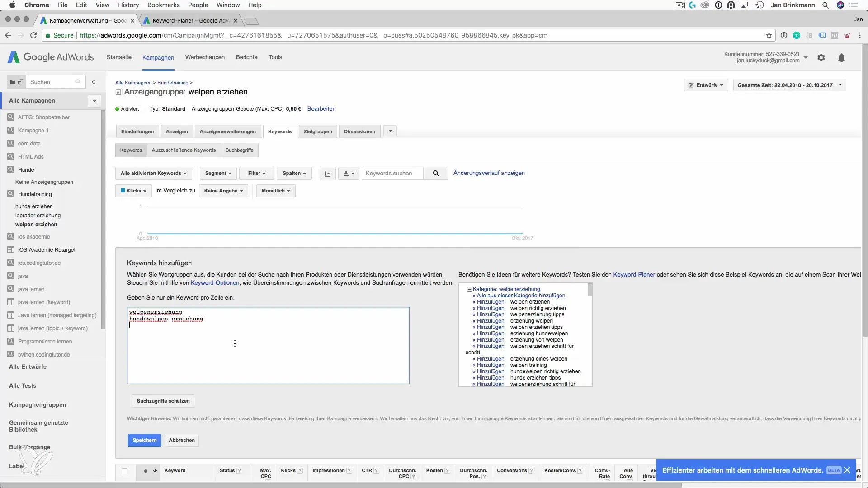Switch to the Anzeigen tab
This screenshot has height=488, width=868.
[177, 131]
